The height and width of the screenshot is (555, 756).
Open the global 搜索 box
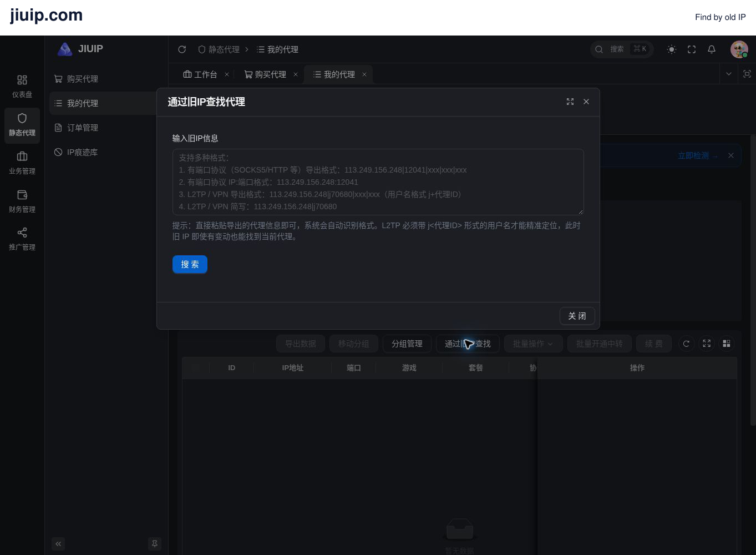pos(622,49)
